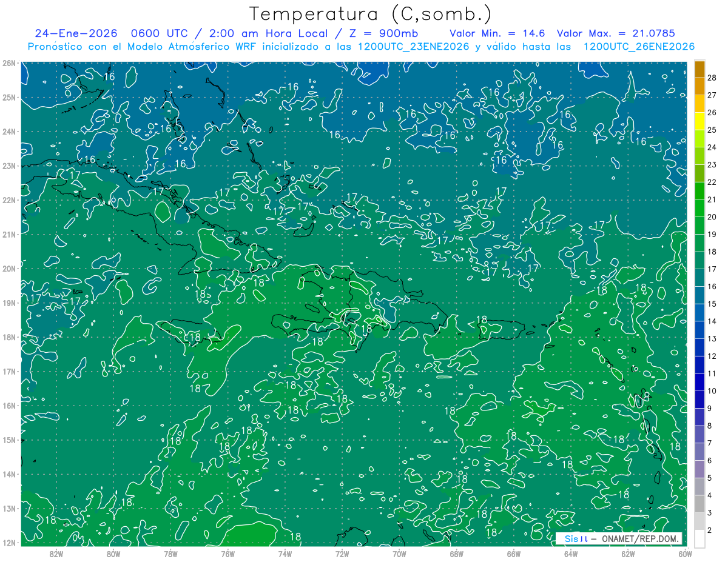
Task: Click the '20N' latitude axis label
Action: 9,269
